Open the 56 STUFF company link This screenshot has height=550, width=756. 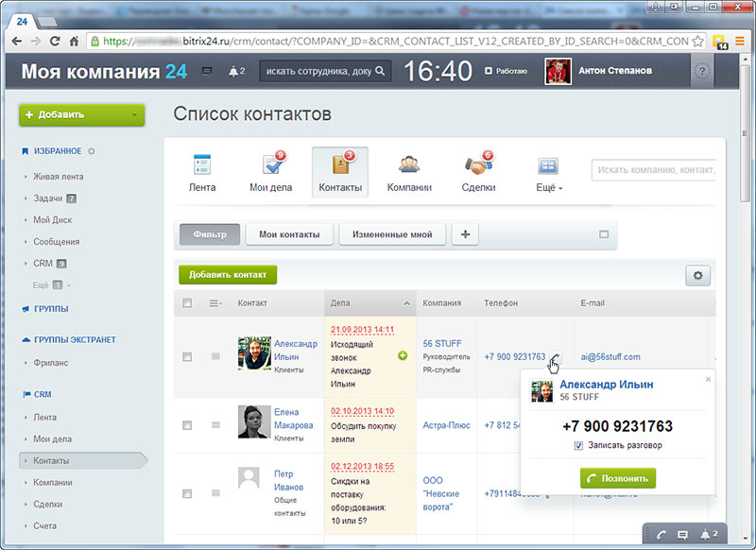pyautogui.click(x=442, y=343)
